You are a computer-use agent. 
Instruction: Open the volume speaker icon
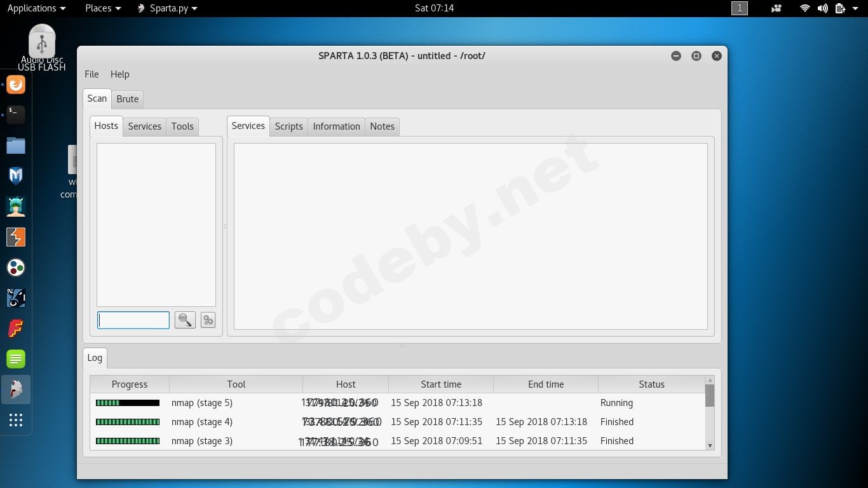[x=822, y=8]
